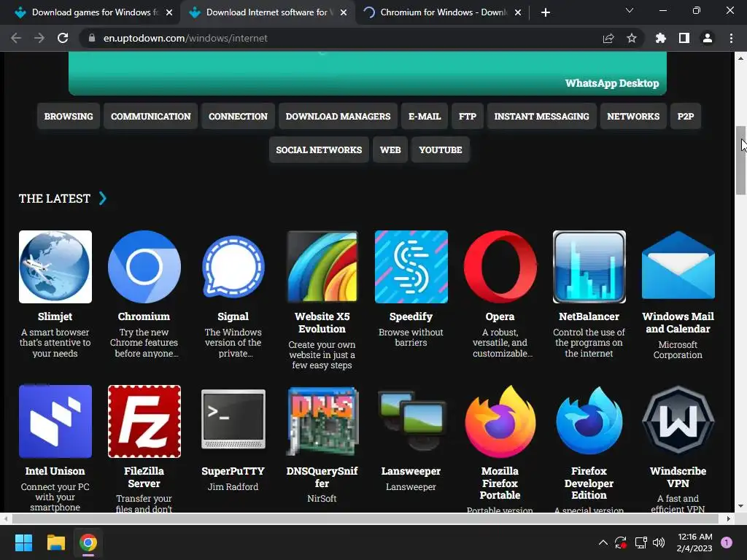Open the clock and date in taskbar

tap(694, 542)
